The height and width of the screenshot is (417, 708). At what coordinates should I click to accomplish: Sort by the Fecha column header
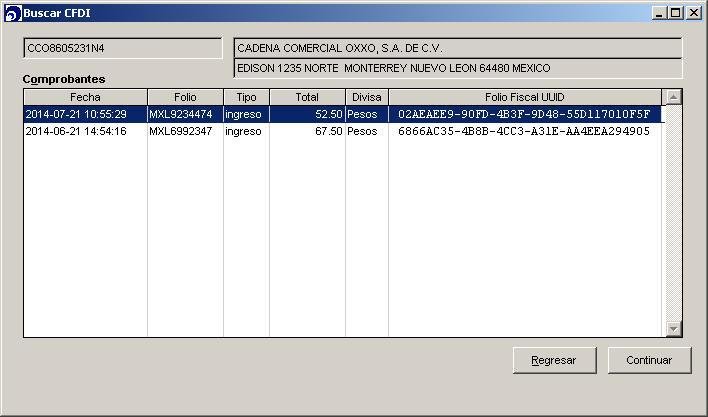(85, 97)
